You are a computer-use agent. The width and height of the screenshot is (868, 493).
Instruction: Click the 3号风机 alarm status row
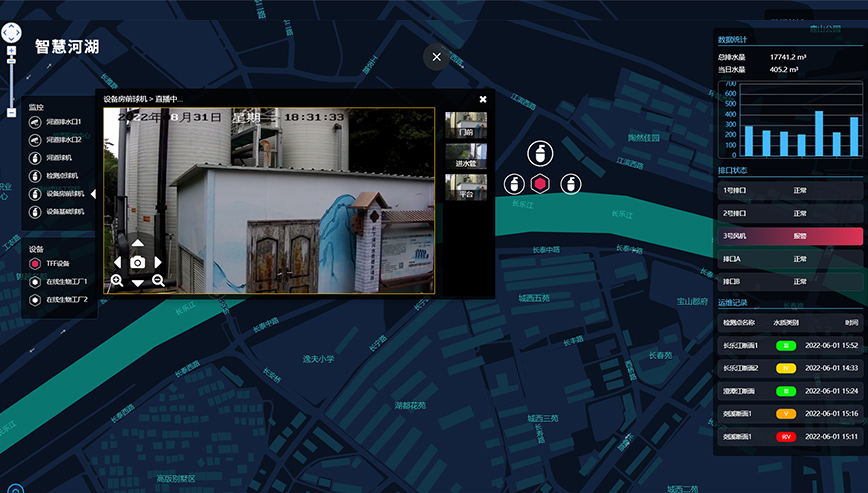(789, 236)
